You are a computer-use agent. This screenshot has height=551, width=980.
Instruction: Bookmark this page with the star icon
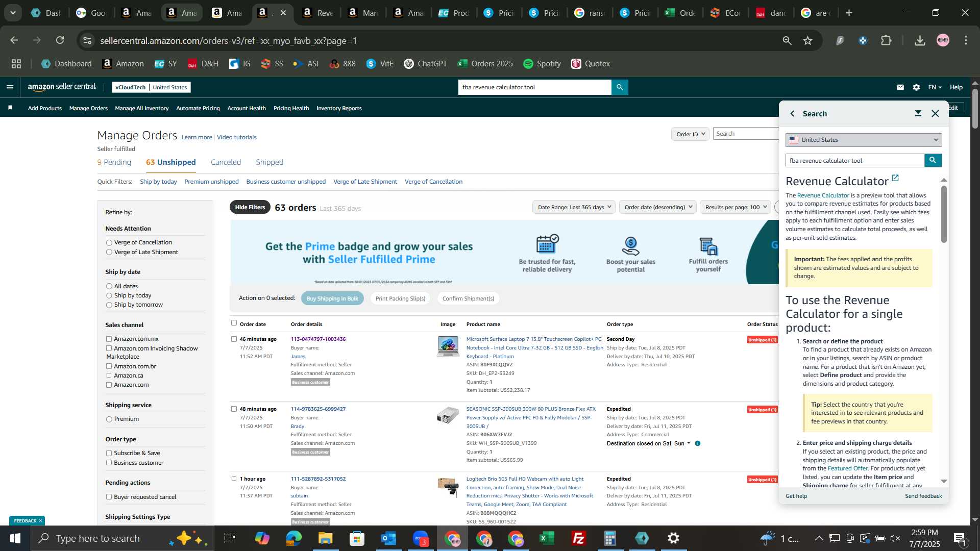tap(807, 40)
